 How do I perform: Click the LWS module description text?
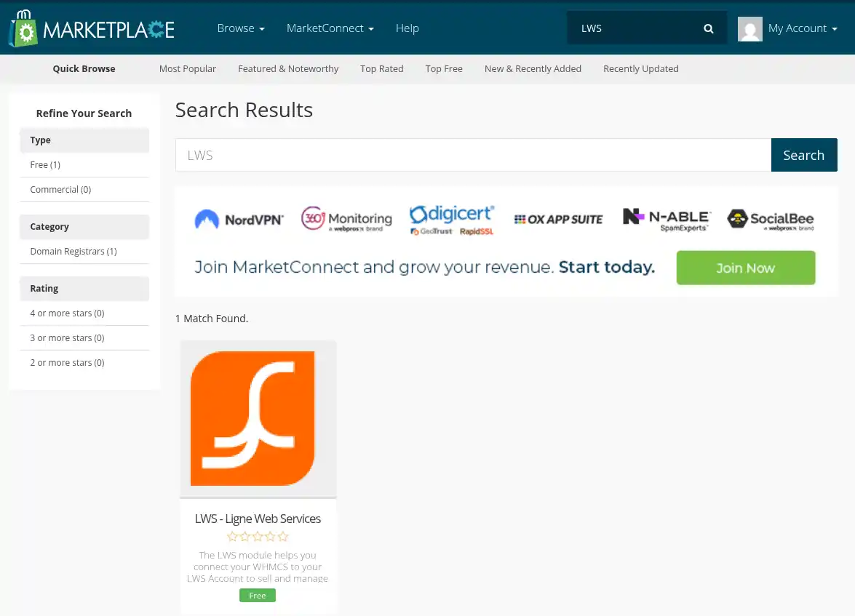258,567
